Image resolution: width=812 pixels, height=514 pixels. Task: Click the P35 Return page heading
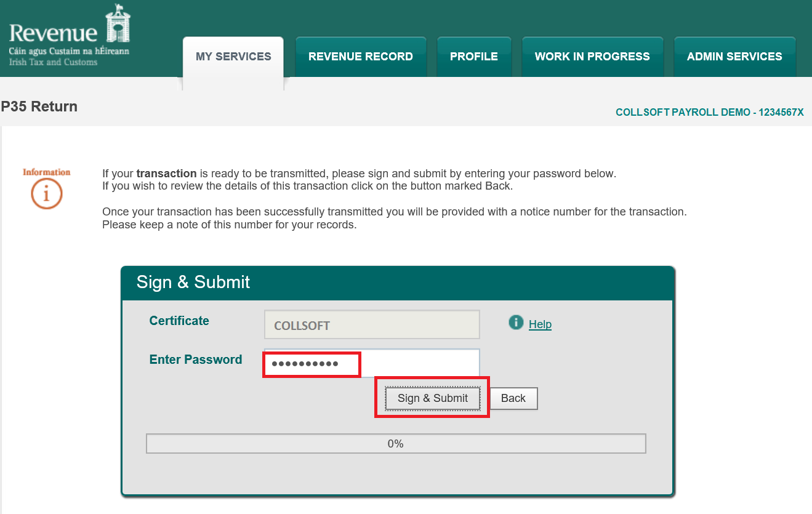pos(39,106)
